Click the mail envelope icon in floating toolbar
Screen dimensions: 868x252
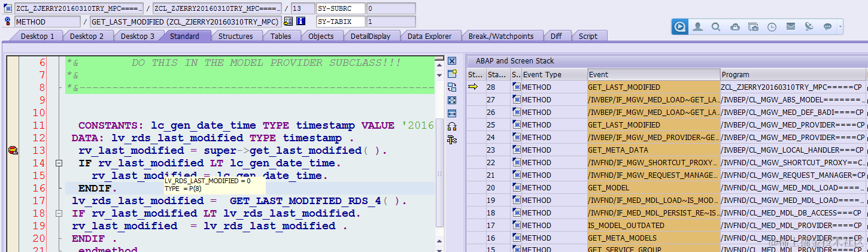point(791,27)
